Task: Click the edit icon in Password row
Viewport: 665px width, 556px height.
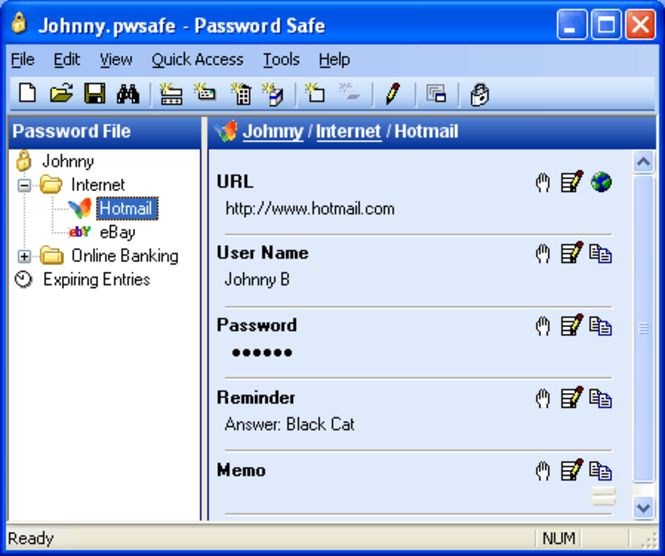Action: pyautogui.click(x=572, y=325)
